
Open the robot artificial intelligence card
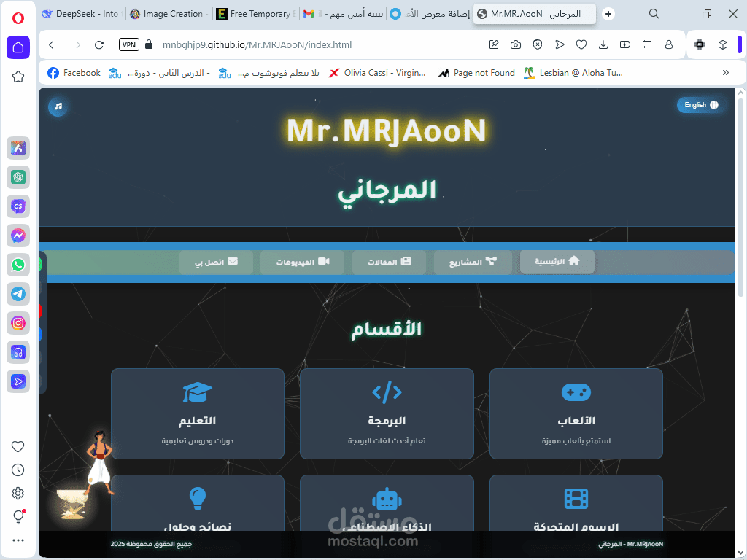tap(387, 504)
